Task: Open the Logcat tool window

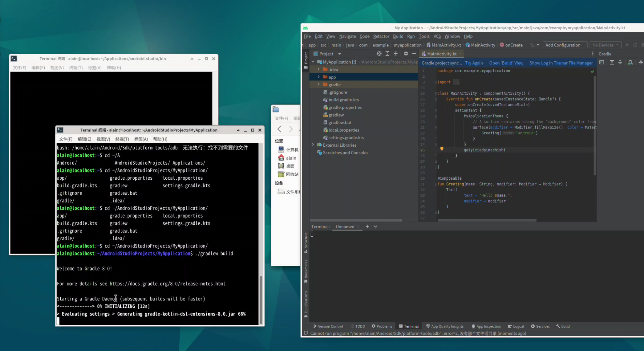Action: pyautogui.click(x=516, y=326)
